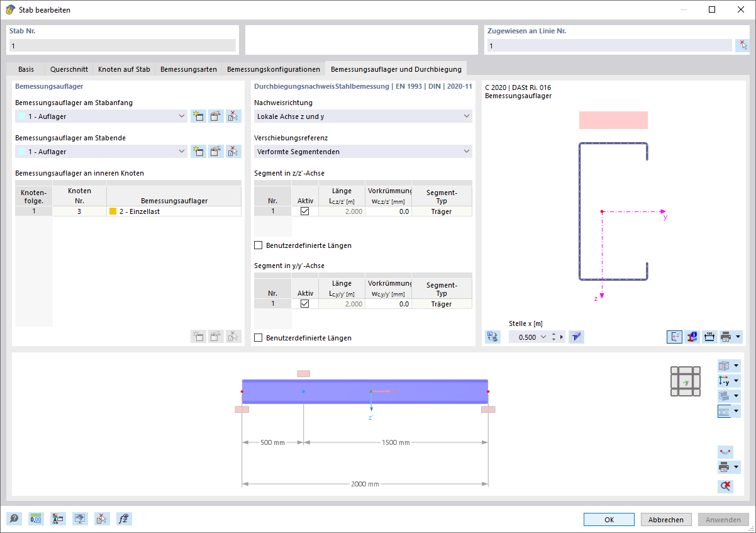Open the Verschiebungsreferenz dropdown
756x533 pixels.
(466, 151)
